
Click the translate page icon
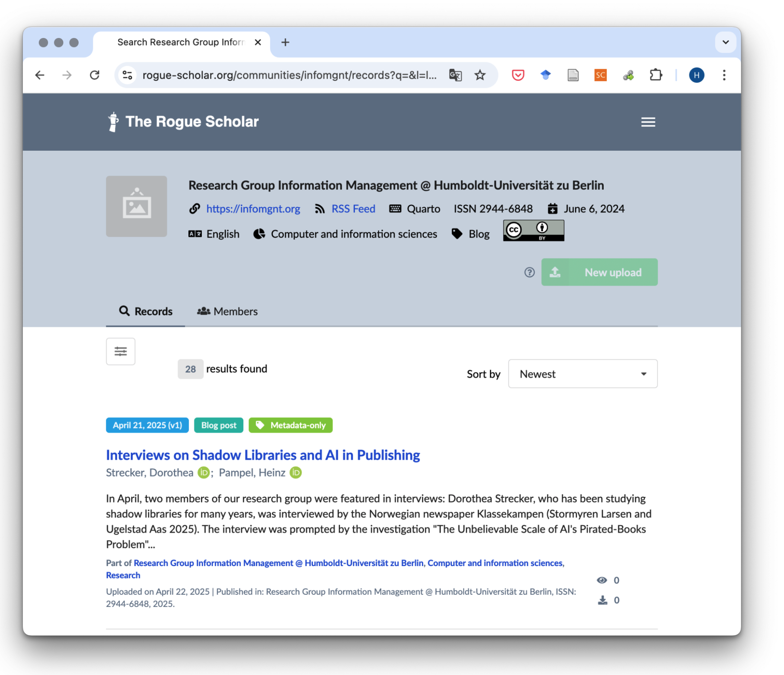click(x=456, y=75)
